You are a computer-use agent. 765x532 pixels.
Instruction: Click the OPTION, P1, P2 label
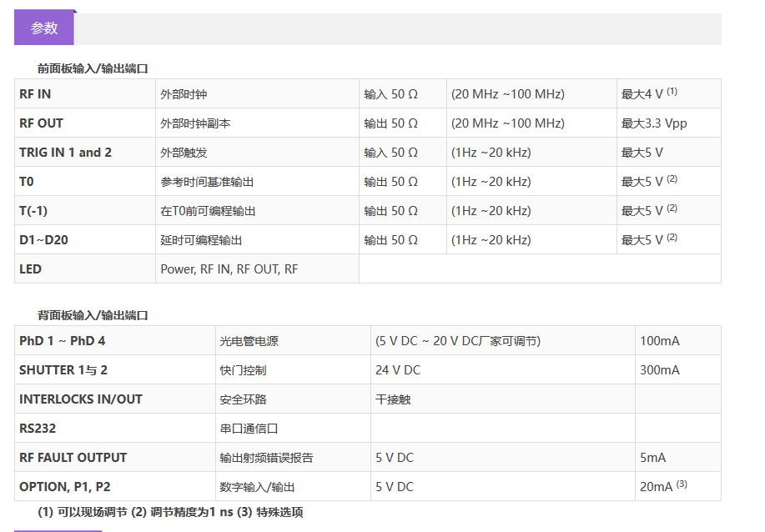tap(65, 487)
